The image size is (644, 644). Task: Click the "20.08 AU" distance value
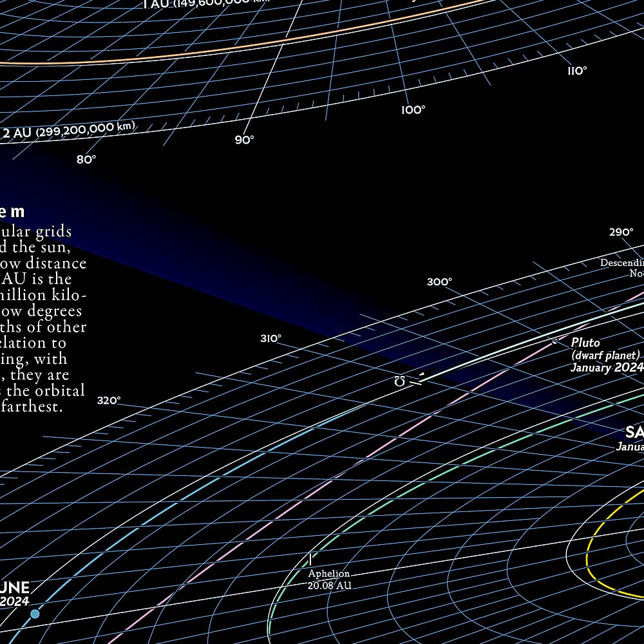(329, 585)
